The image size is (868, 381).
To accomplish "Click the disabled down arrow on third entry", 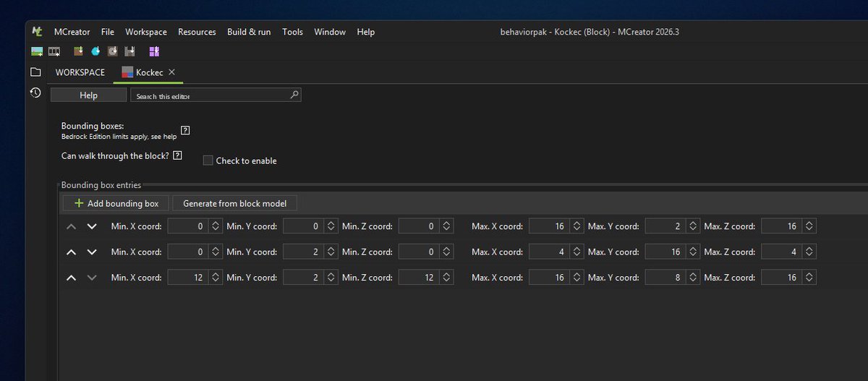I will (91, 278).
